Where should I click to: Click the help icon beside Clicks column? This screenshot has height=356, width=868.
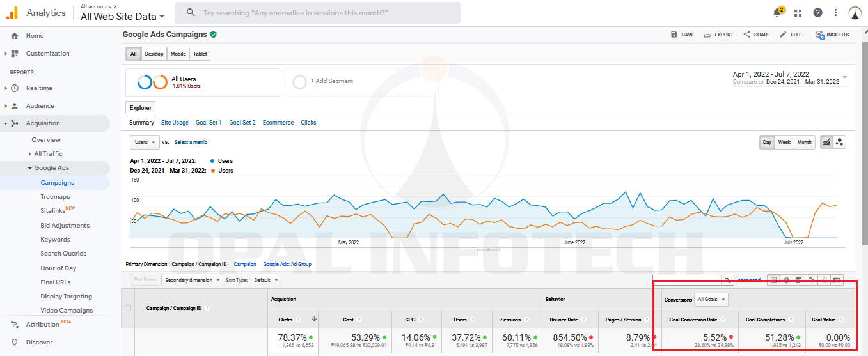click(298, 320)
